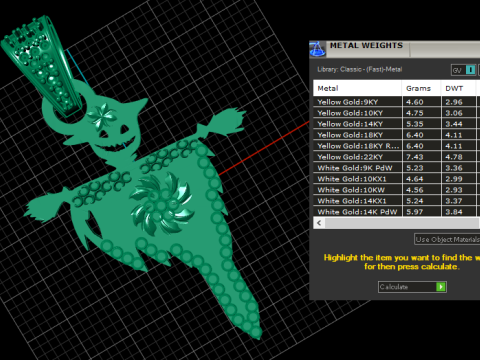Select the Yellow Gold:18KY row
480x360 pixels.
click(397, 135)
